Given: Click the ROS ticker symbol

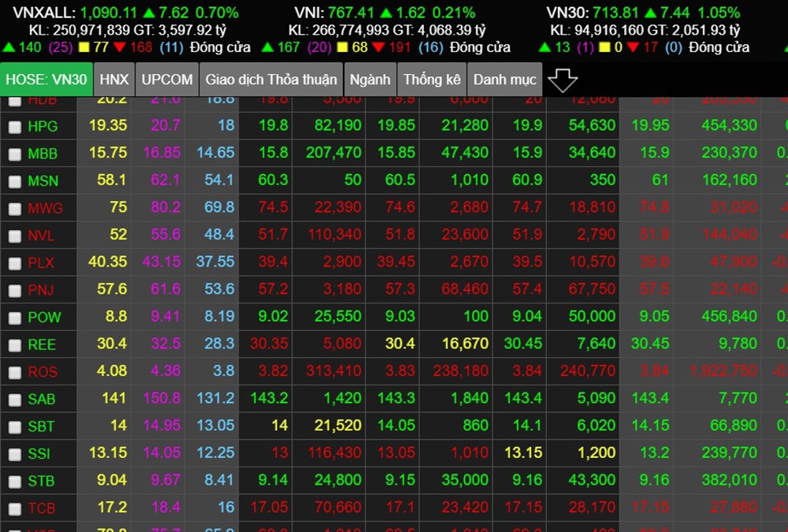Looking at the screenshot, I should pos(43,371).
